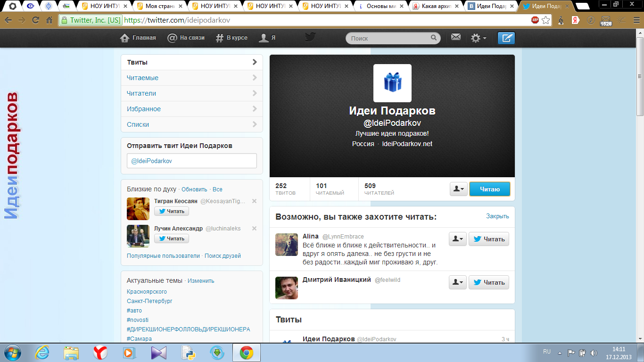Click the Yandex extension icon in the toolbar
Screen dimensions: 644x362
(576, 20)
